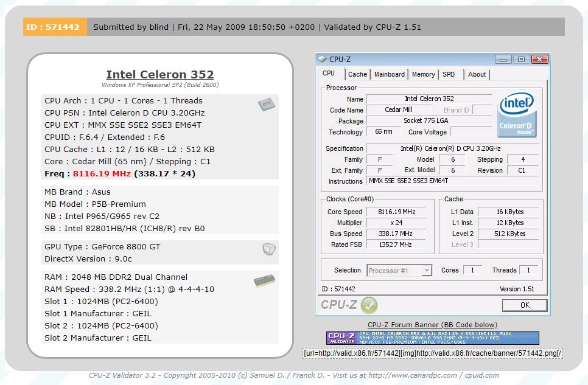The height and width of the screenshot is (385, 588).
Task: Click the Instructions field MMX SSE SSE2
Action: click(453, 181)
